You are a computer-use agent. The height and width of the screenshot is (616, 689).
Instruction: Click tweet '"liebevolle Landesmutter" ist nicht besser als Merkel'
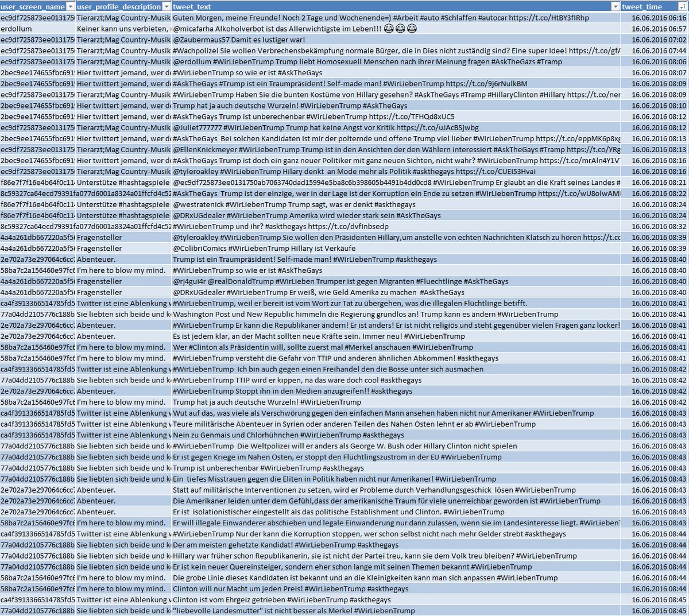396,610
